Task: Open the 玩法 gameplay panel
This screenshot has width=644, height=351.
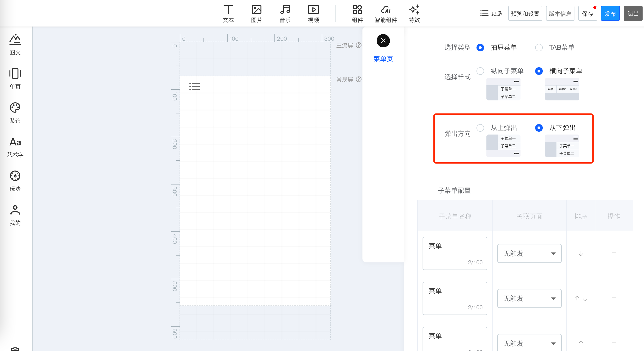Action: point(15,181)
